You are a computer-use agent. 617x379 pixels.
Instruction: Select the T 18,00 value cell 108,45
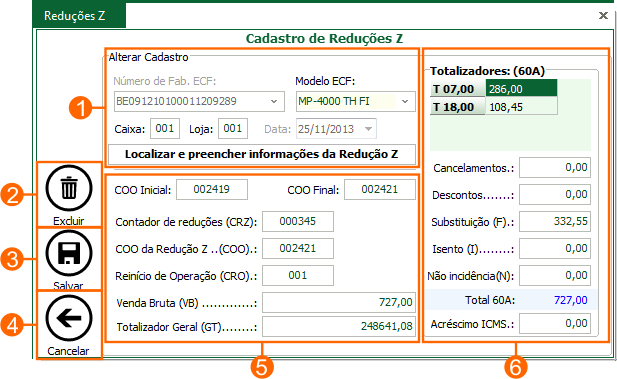521,107
